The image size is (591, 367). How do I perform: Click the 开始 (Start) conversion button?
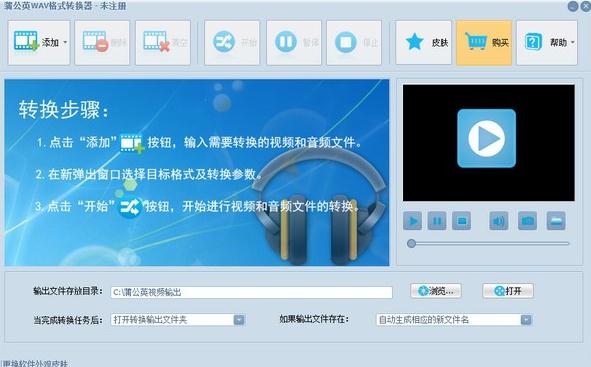pyautogui.click(x=232, y=43)
